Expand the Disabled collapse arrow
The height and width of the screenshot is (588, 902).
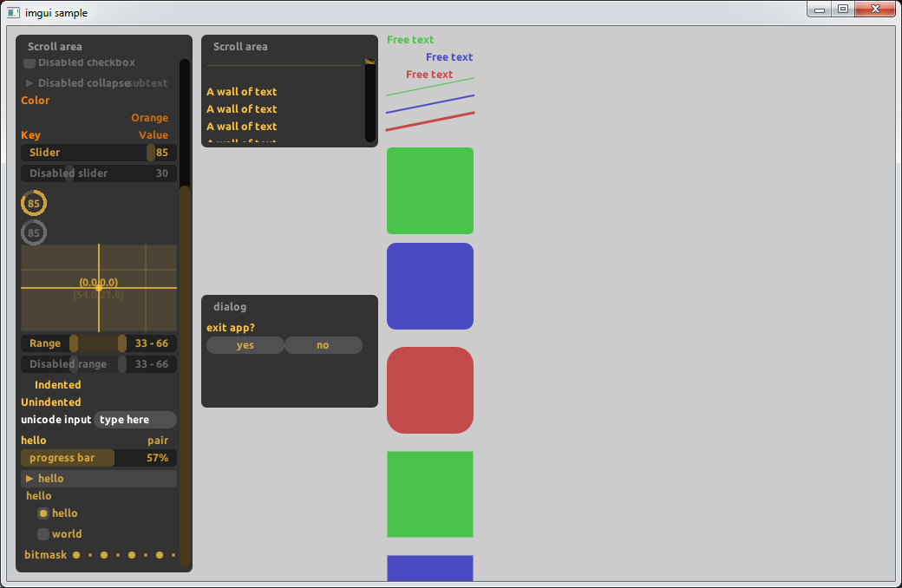click(x=29, y=83)
